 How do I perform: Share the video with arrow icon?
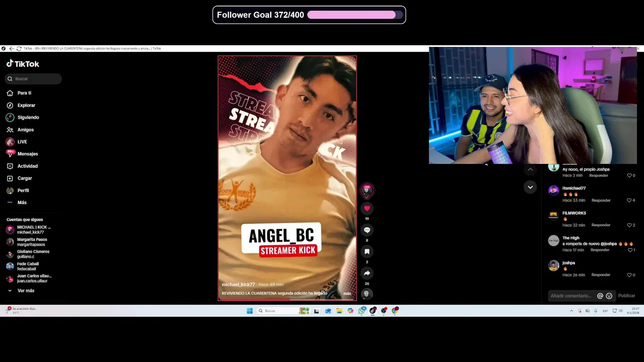click(x=367, y=273)
